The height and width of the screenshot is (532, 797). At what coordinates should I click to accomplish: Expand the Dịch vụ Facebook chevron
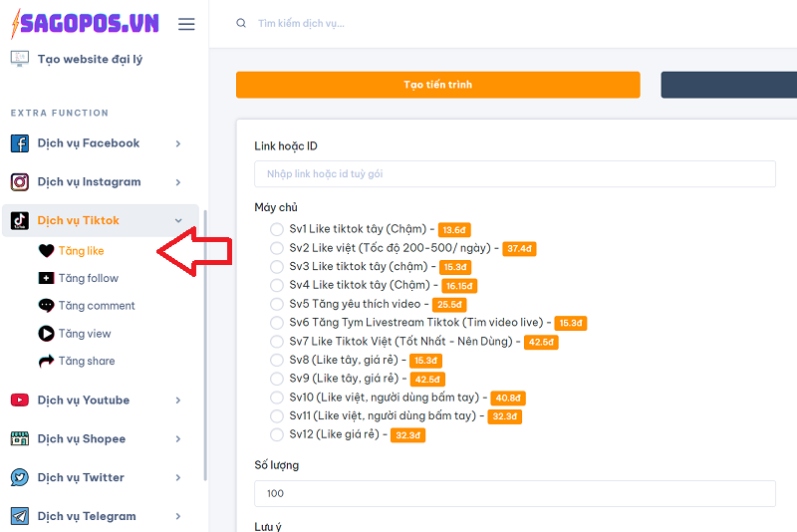click(178, 143)
